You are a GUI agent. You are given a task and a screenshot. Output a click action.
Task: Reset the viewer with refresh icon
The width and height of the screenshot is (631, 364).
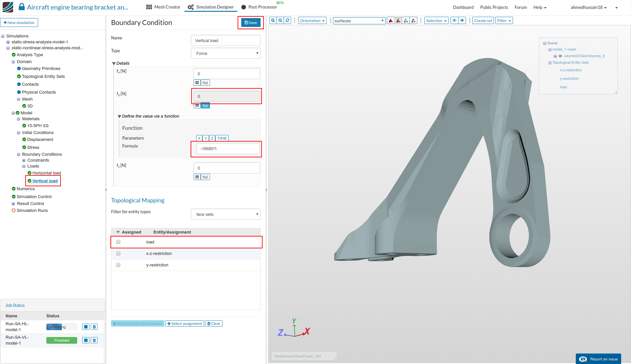tap(288, 20)
